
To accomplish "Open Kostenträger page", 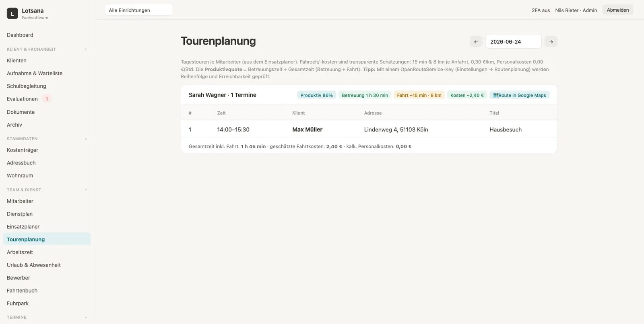I will pos(47,150).
